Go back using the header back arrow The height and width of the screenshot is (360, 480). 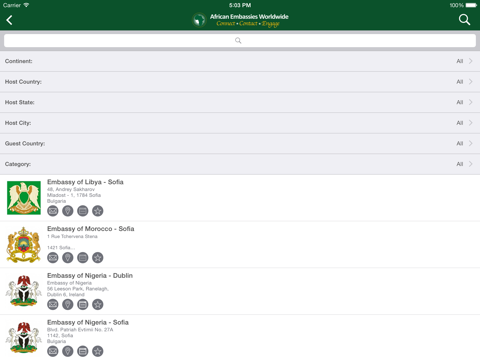tap(9, 20)
